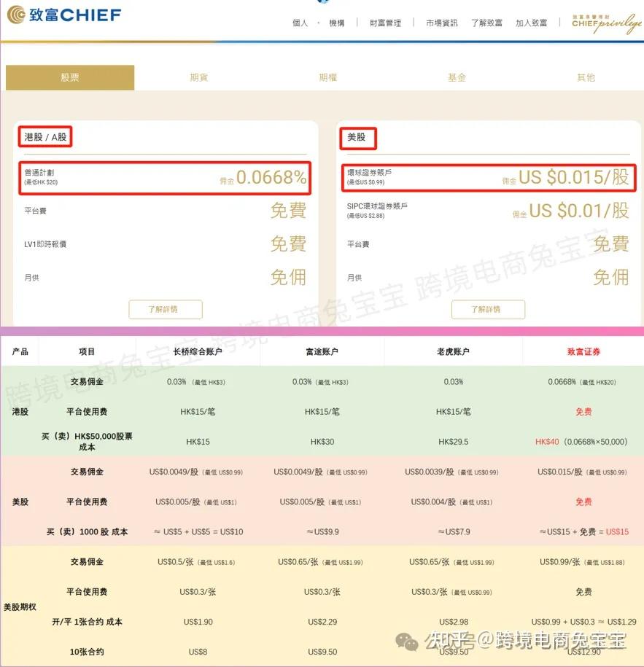Image resolution: width=644 pixels, height=667 pixels.
Task: Click the 致富证券 column header in the table
Action: [583, 351]
